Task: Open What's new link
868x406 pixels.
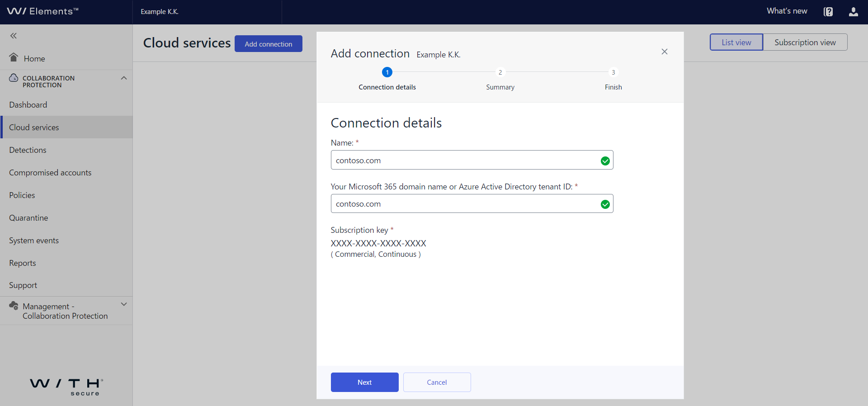Action: click(787, 11)
